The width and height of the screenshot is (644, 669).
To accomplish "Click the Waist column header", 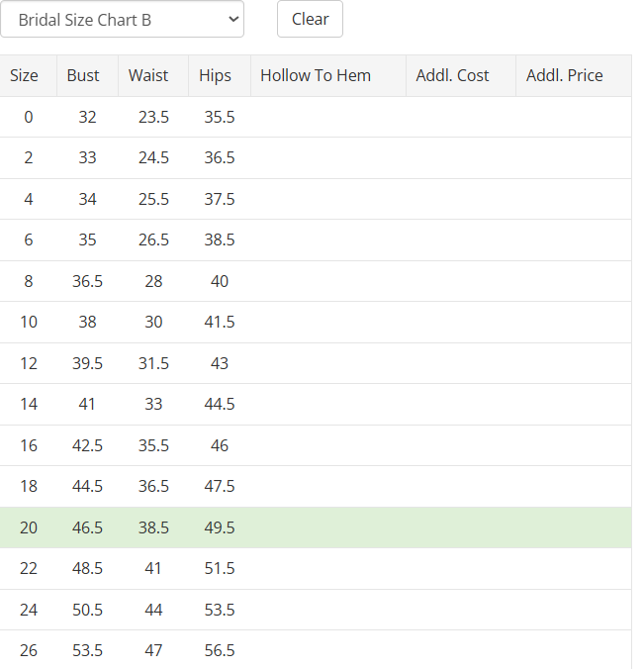I will (153, 75).
